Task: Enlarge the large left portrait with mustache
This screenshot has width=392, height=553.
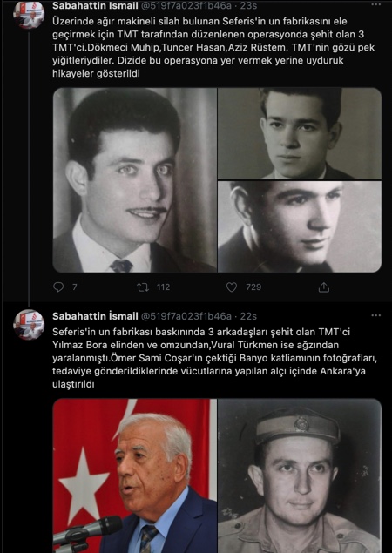Action: [x=134, y=180]
